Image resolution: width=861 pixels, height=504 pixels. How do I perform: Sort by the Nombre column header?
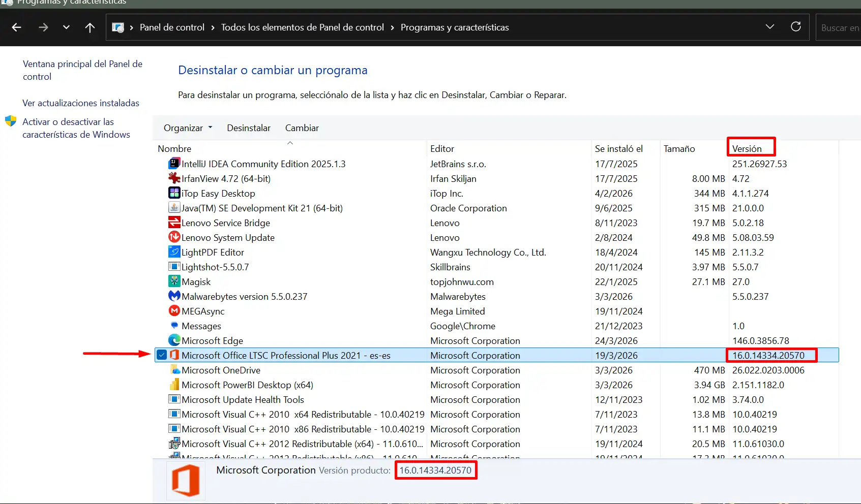pyautogui.click(x=174, y=149)
